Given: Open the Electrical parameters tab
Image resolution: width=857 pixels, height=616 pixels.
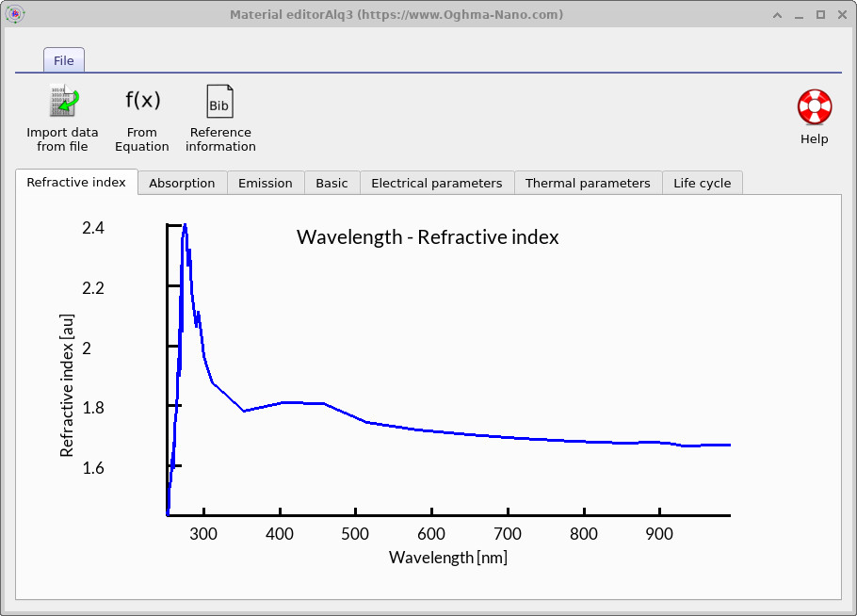Looking at the screenshot, I should click(436, 183).
